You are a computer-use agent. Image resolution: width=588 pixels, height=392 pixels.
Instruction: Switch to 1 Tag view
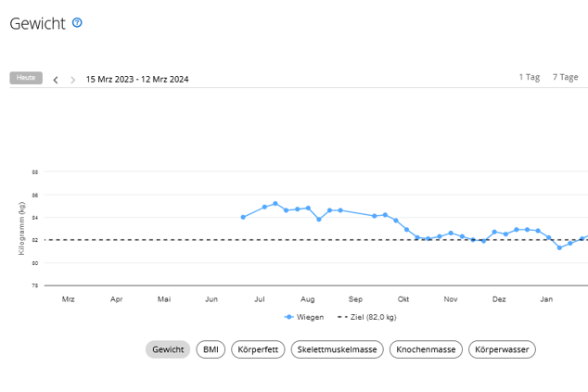click(x=529, y=78)
